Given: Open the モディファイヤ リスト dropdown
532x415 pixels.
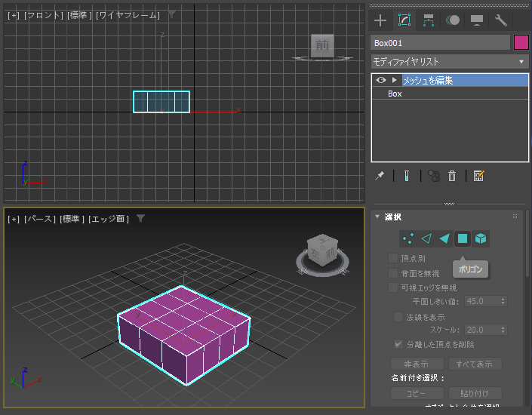Looking at the screenshot, I should coord(450,62).
